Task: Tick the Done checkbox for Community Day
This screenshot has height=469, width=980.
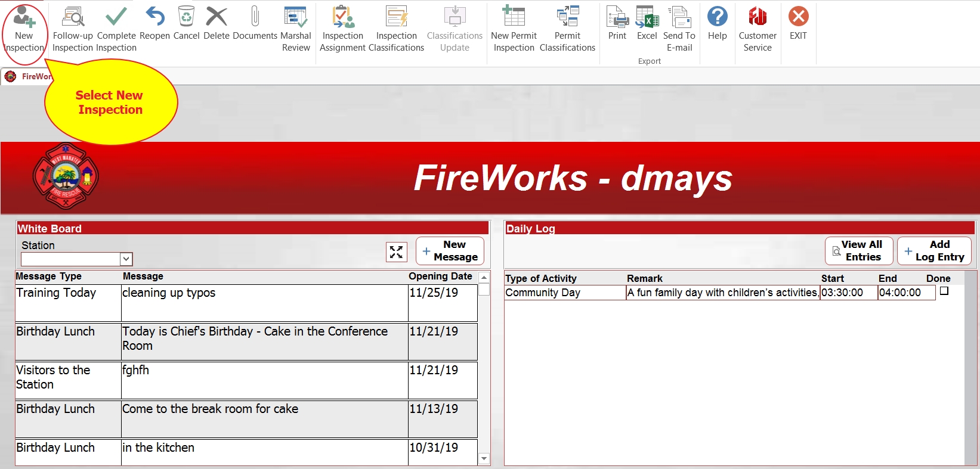Action: point(944,291)
